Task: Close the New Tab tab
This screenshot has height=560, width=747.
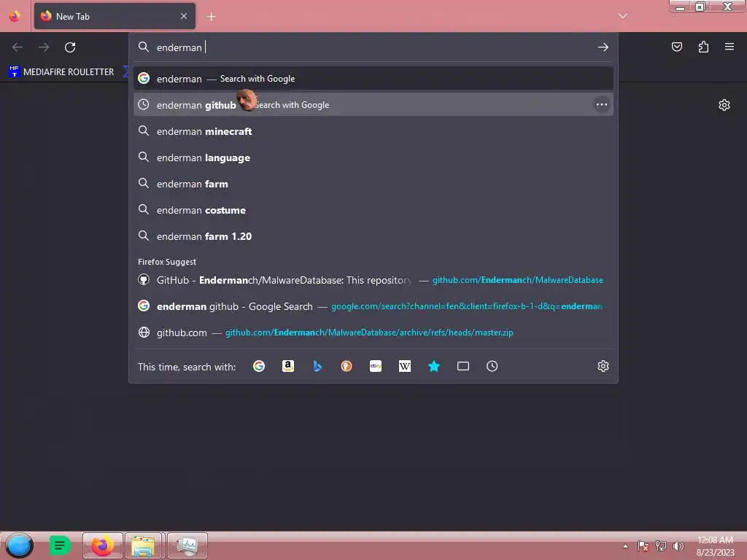Action: tap(184, 16)
